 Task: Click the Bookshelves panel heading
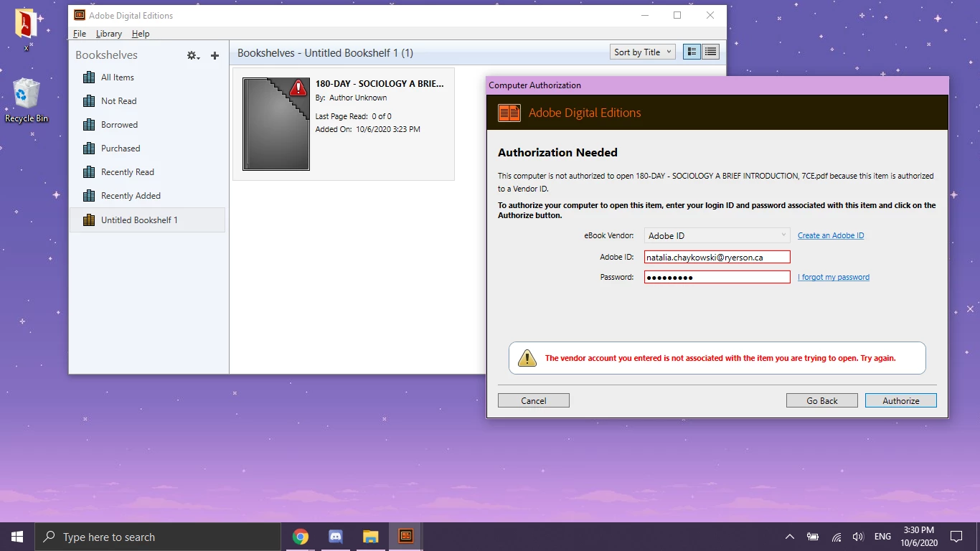click(x=106, y=55)
